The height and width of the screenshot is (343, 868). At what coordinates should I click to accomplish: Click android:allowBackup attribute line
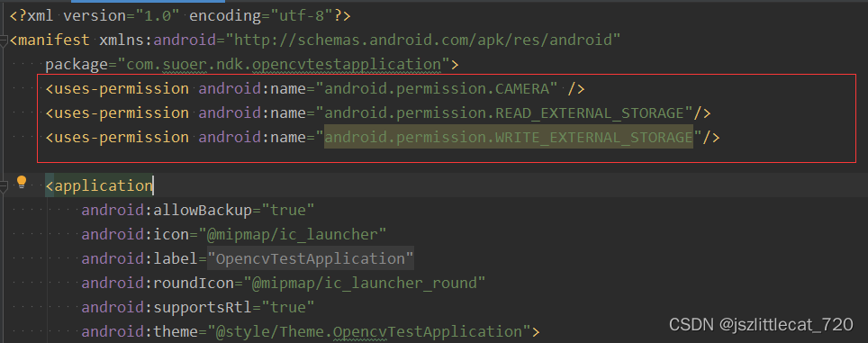point(198,211)
